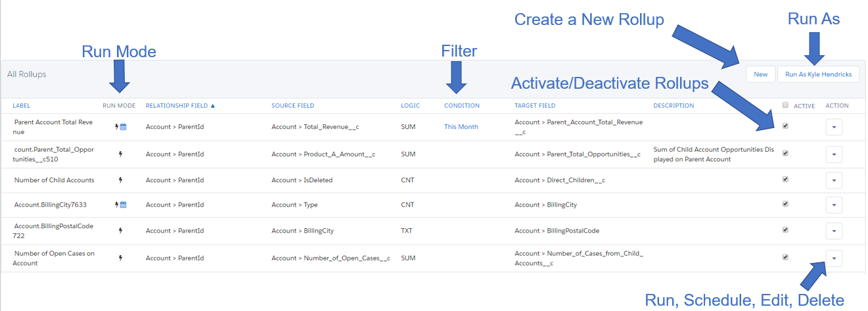Toggle the select-all Active checkbox in the header

pyautogui.click(x=785, y=105)
